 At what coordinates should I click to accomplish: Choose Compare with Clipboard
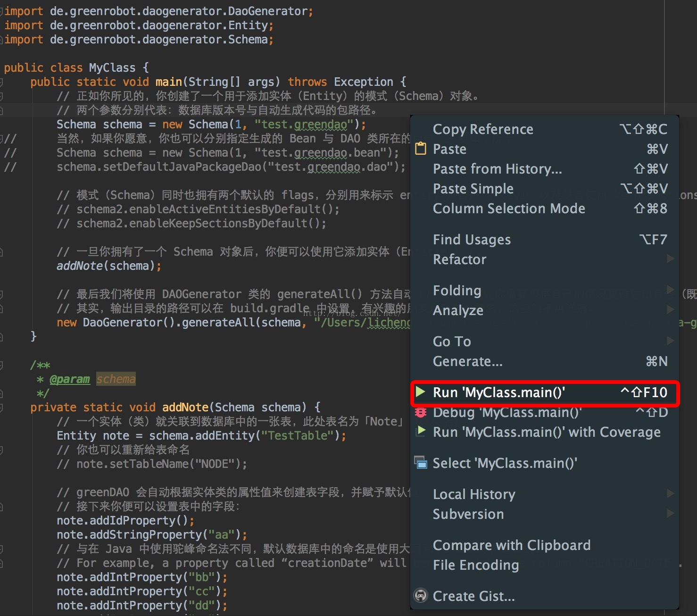511,545
